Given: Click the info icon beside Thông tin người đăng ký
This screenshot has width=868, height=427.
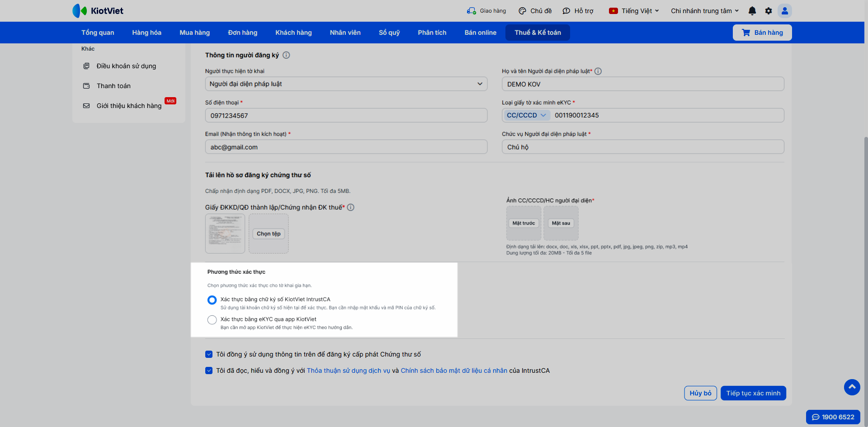Looking at the screenshot, I should (286, 55).
